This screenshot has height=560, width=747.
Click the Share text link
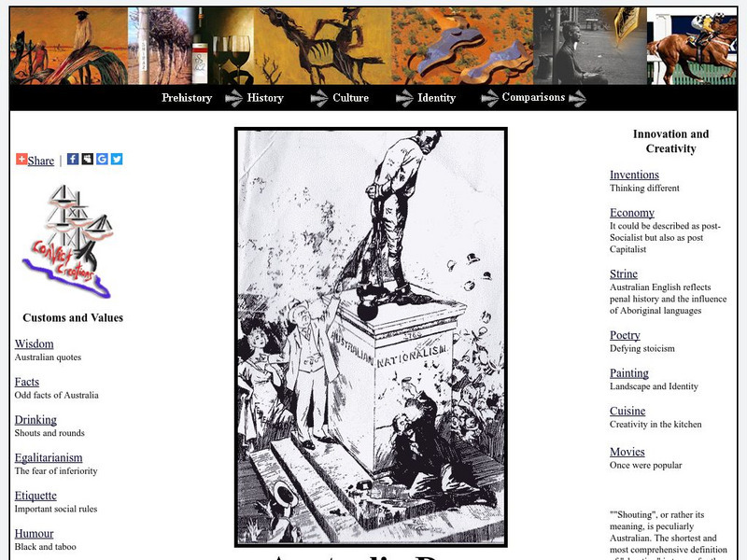coord(41,161)
